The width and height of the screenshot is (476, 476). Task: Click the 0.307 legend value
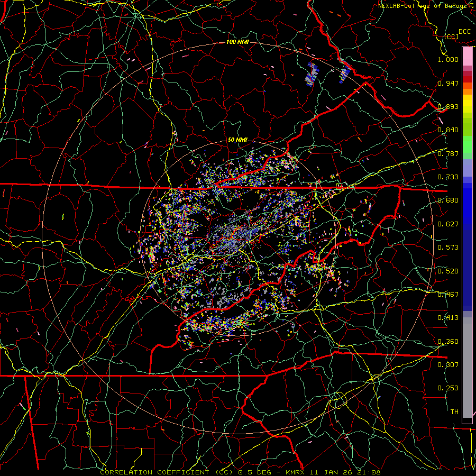coord(448,365)
